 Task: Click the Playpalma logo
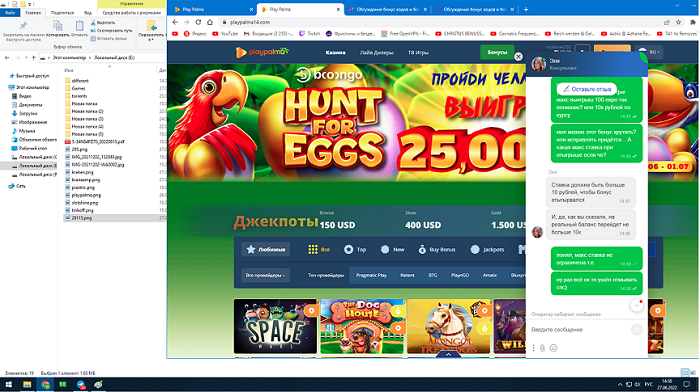[x=262, y=52]
